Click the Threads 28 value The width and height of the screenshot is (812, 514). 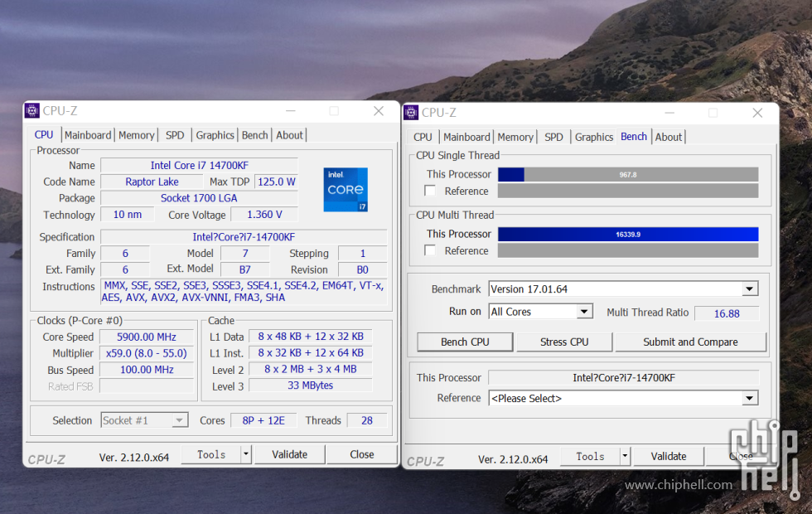point(367,420)
